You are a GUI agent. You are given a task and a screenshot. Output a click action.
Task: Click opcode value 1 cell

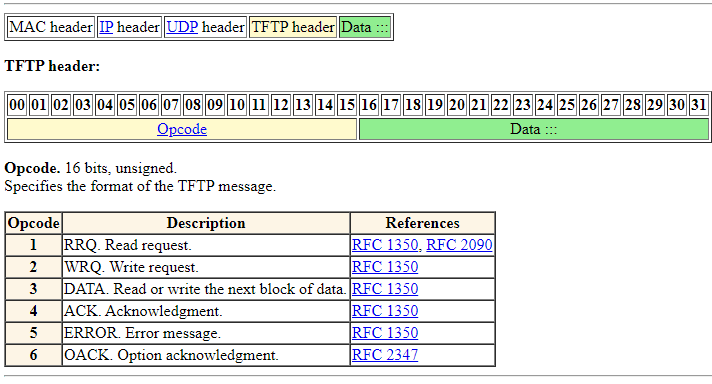tap(34, 245)
